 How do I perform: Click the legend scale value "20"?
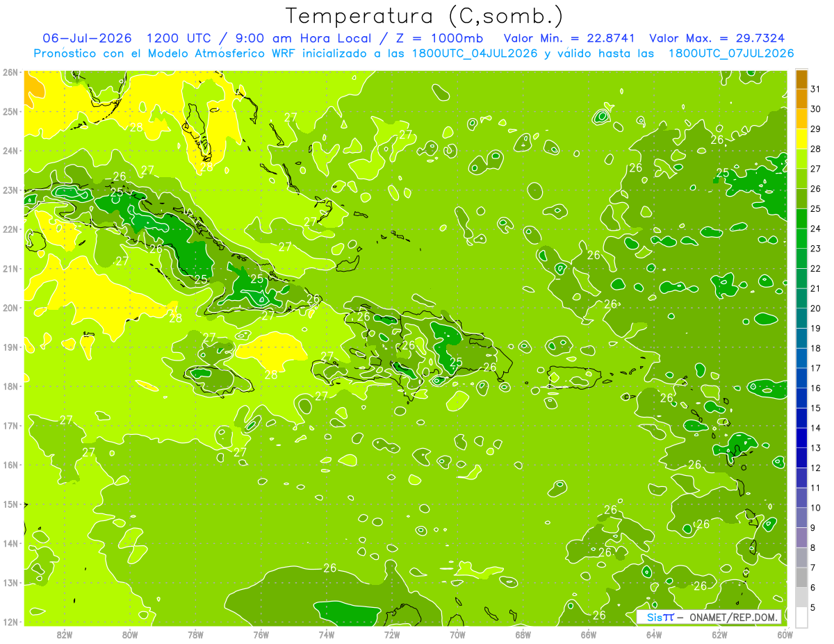click(x=816, y=308)
